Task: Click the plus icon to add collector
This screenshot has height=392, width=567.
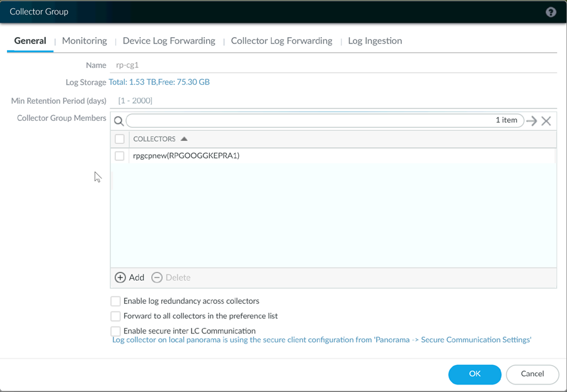Action: click(120, 277)
